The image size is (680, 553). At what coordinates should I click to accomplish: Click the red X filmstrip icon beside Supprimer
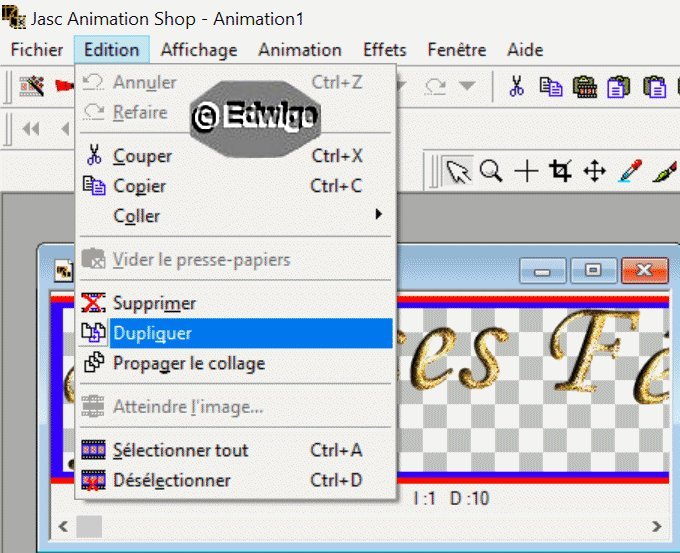pyautogui.click(x=93, y=303)
